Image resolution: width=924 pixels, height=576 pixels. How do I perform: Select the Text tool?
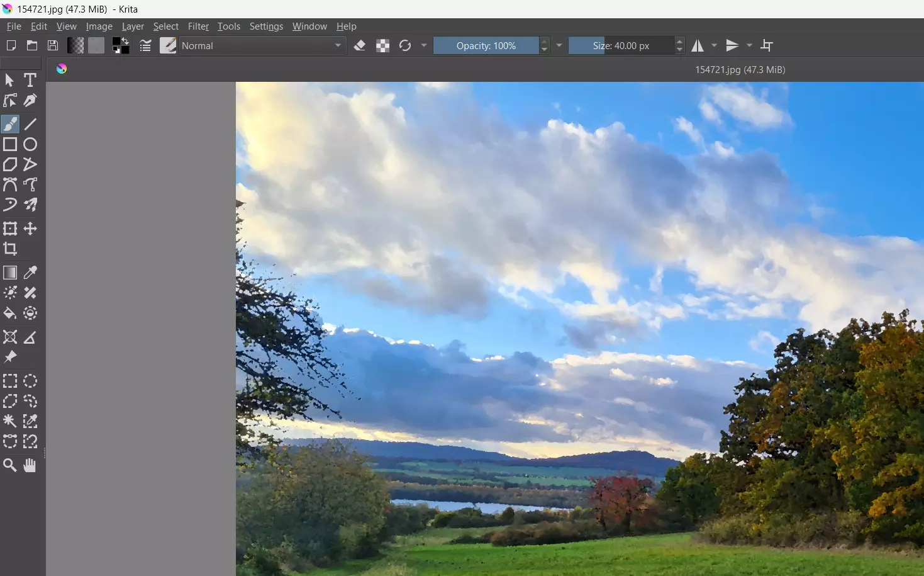click(x=30, y=80)
